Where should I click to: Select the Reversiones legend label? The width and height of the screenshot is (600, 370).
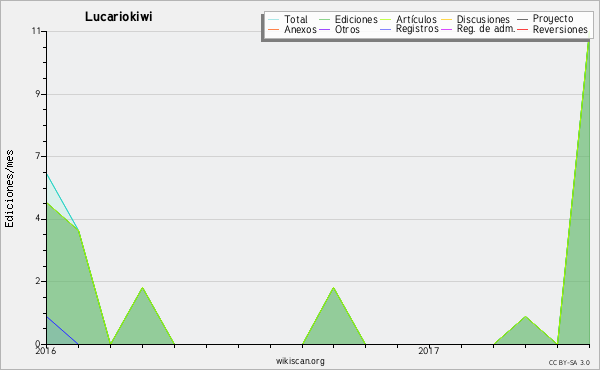point(560,29)
